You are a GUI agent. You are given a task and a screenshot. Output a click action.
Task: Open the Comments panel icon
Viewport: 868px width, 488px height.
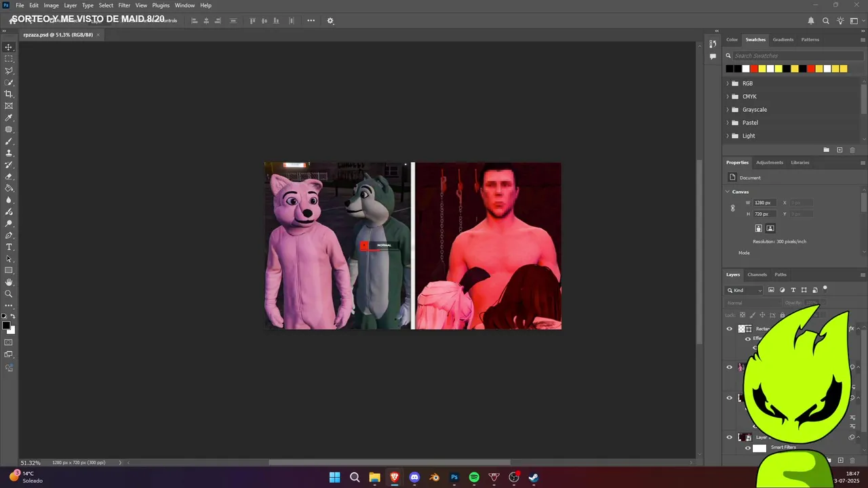[713, 57]
